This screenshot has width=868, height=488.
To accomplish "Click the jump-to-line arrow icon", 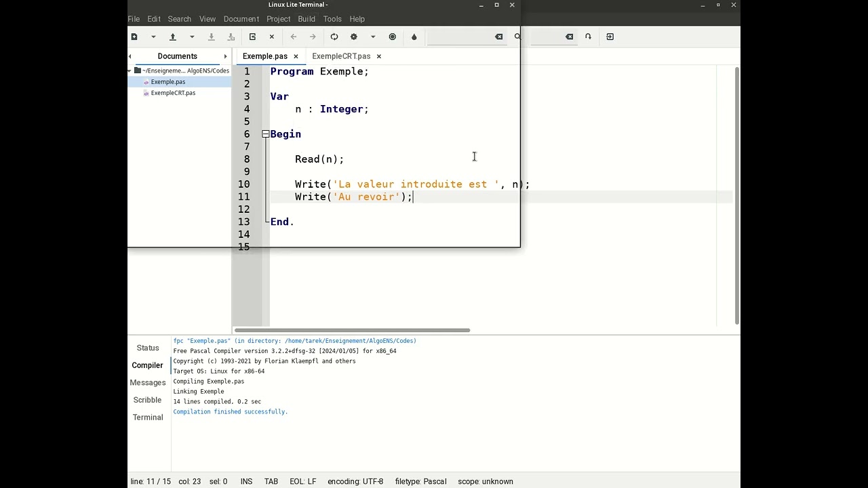I will pyautogui.click(x=588, y=37).
